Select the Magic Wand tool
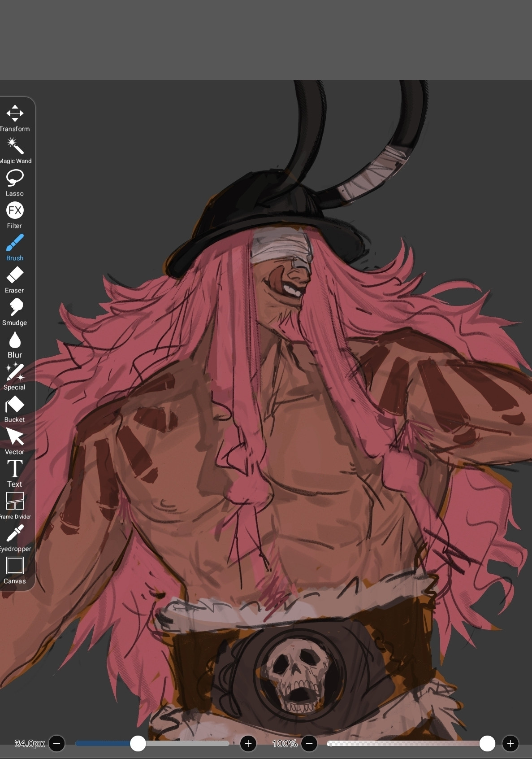The image size is (532, 759). 15,151
